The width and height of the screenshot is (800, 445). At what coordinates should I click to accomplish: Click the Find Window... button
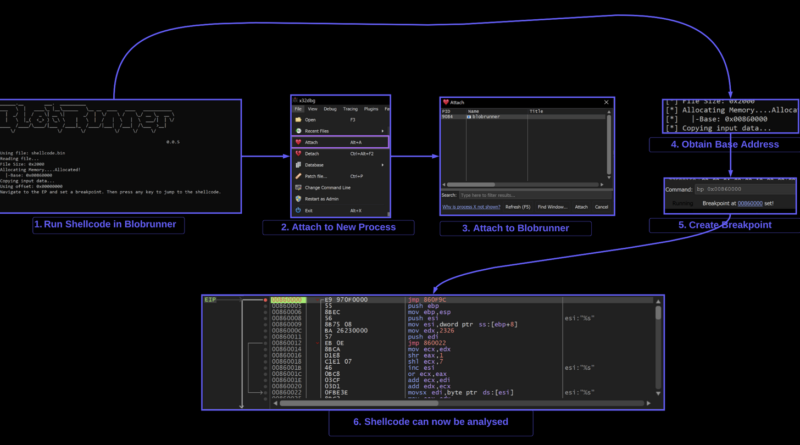(x=552, y=207)
